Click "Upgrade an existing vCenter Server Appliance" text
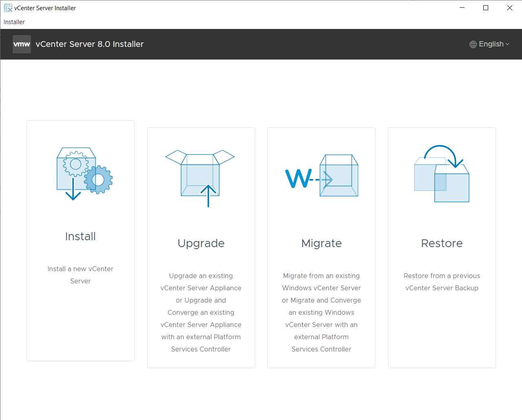This screenshot has height=420, width=522. click(201, 282)
